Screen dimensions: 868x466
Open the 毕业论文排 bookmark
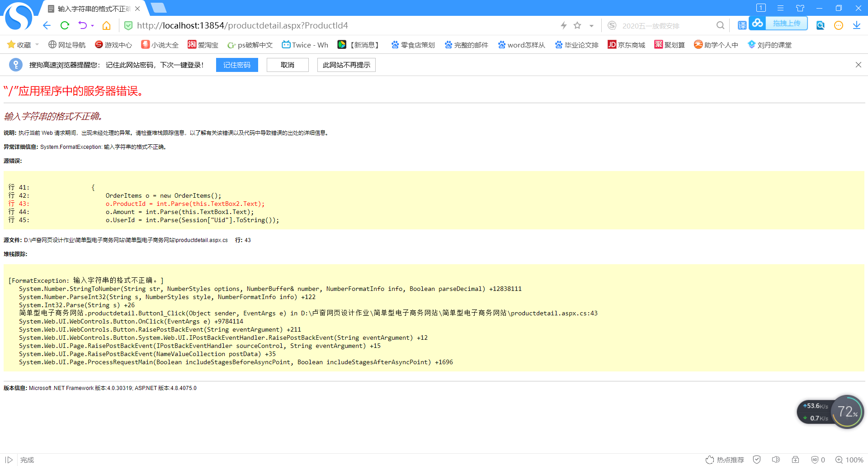click(x=577, y=45)
